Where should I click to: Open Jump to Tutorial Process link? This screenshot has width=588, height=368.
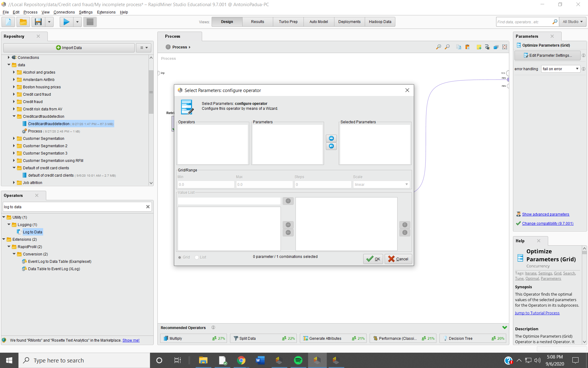[537, 313]
